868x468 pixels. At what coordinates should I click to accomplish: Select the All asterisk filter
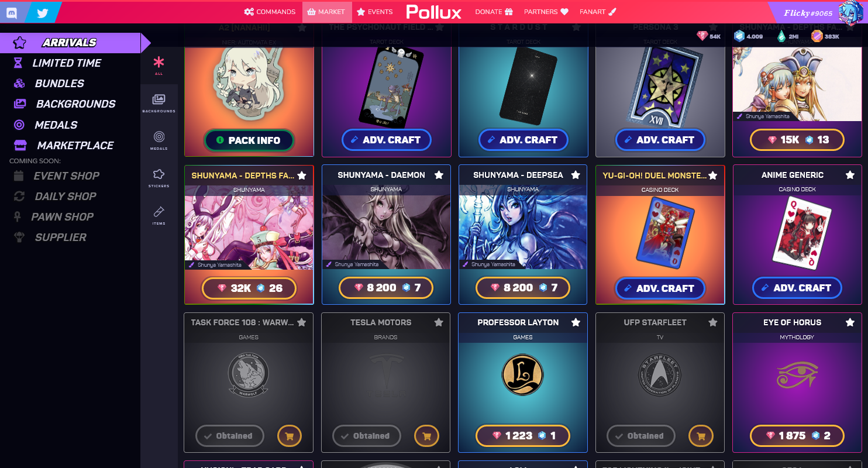point(159,66)
